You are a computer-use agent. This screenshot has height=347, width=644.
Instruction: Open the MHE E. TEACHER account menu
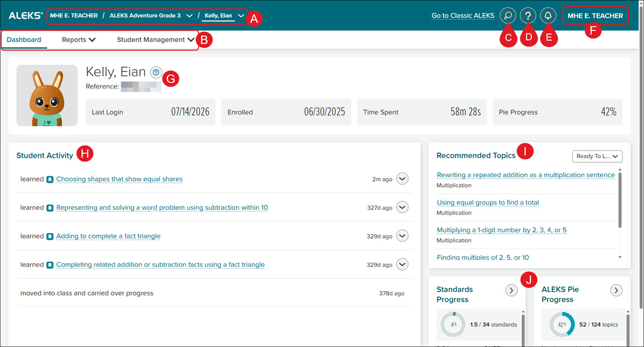(595, 16)
